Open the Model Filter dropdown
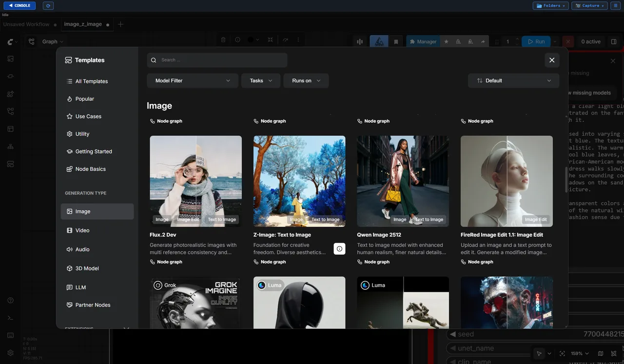 (x=193, y=80)
